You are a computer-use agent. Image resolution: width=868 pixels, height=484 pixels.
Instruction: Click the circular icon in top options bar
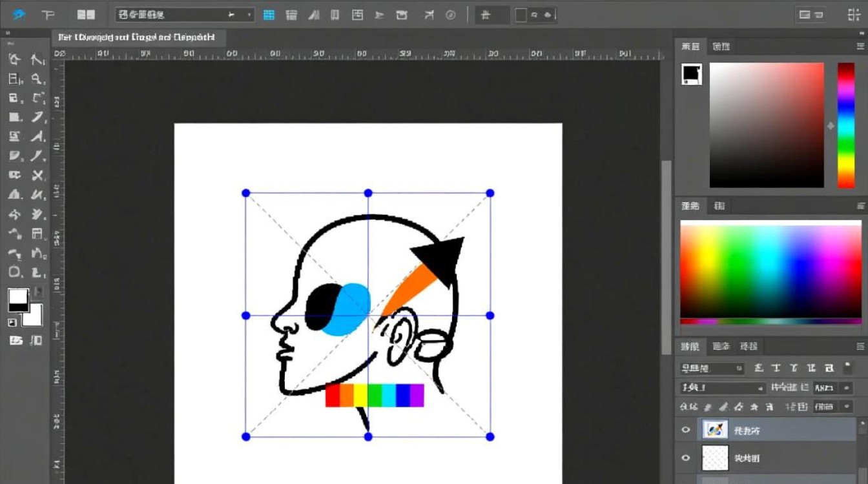point(451,15)
